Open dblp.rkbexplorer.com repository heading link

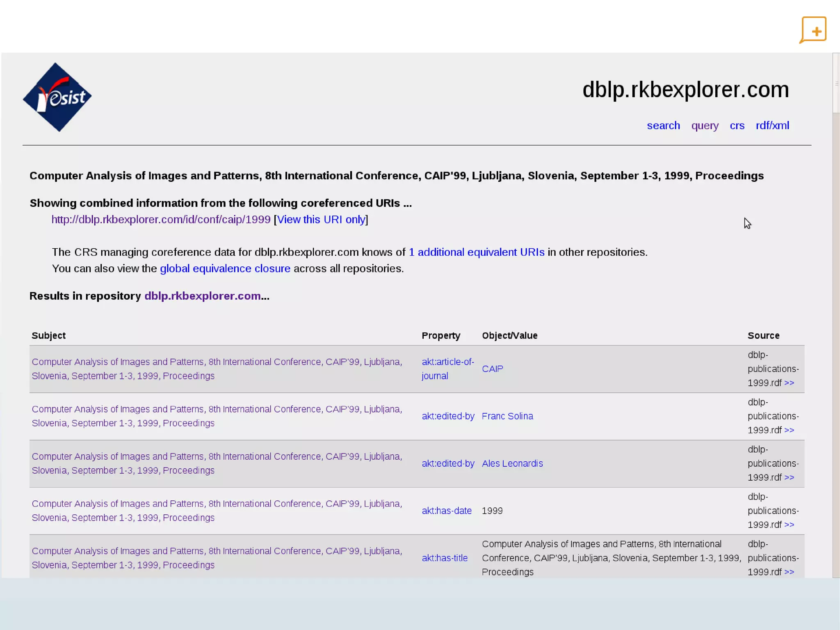coord(202,296)
